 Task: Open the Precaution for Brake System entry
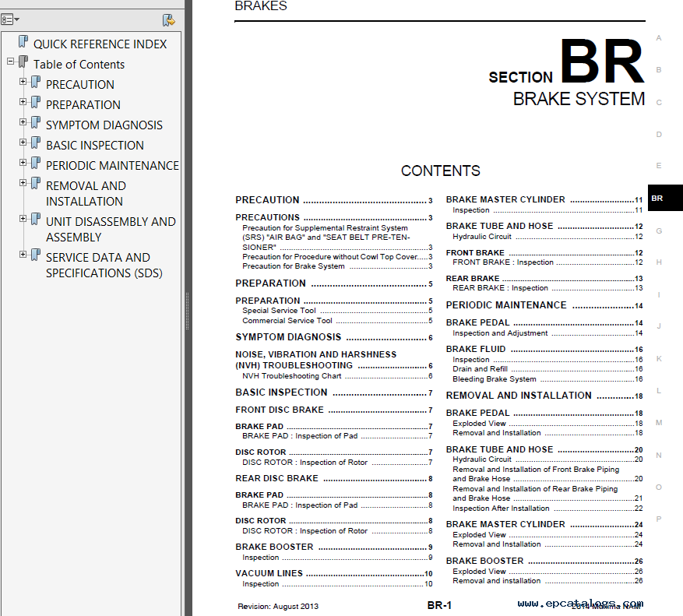click(337, 266)
